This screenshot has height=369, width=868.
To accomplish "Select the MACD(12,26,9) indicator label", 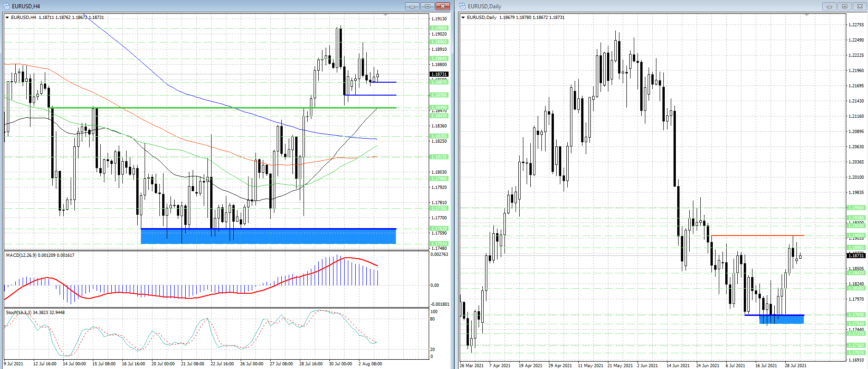I will [40, 255].
